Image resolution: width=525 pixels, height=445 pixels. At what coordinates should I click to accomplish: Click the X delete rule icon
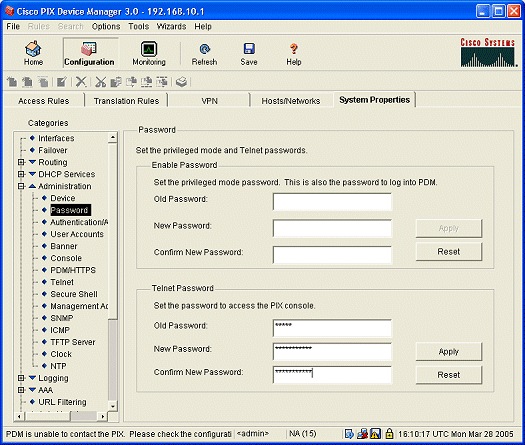(x=81, y=81)
